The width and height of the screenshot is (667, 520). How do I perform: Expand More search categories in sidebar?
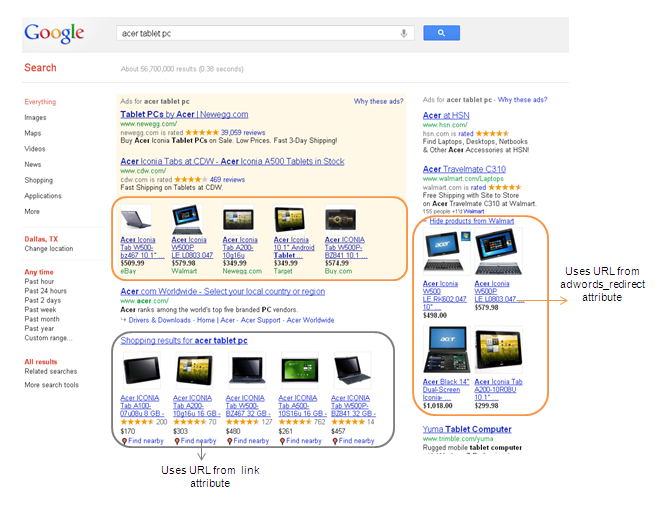(32, 211)
